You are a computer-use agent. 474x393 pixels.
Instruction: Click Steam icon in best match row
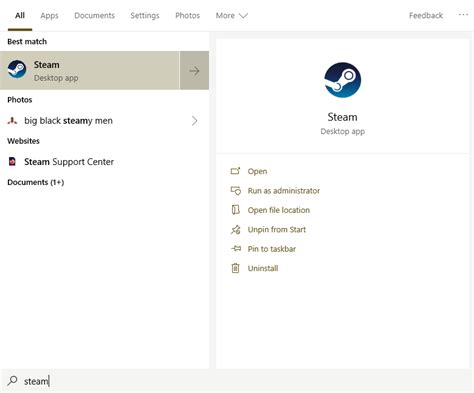pyautogui.click(x=17, y=69)
